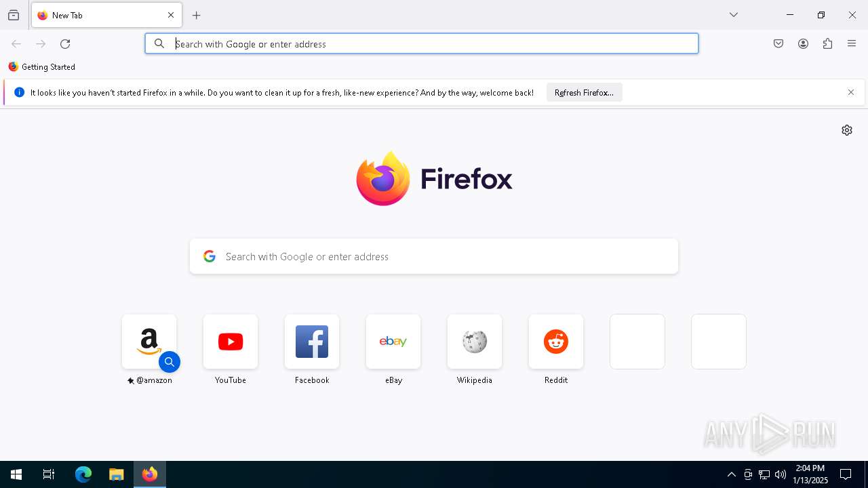The height and width of the screenshot is (488, 868).
Task: Click the Firefox logo on page
Action: [434, 178]
